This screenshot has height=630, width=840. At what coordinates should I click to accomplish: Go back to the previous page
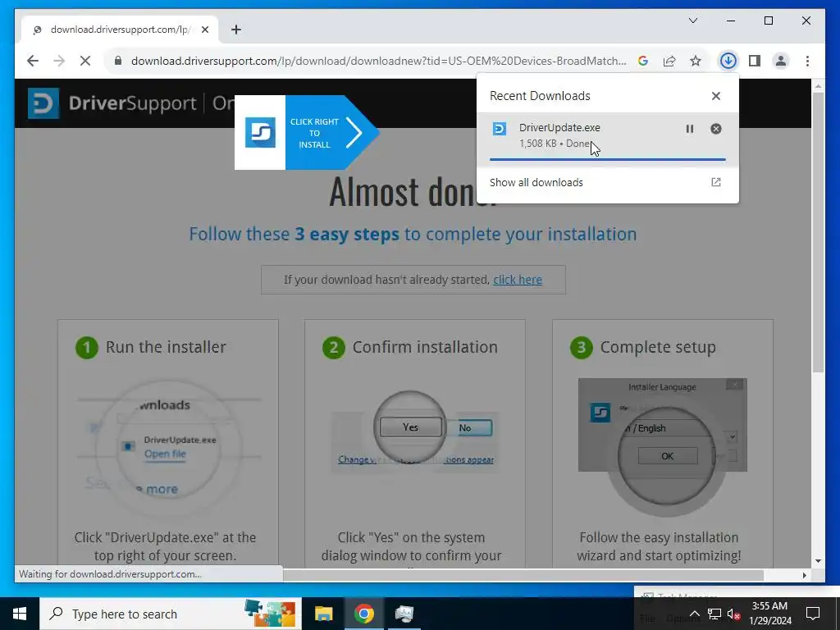coord(33,61)
